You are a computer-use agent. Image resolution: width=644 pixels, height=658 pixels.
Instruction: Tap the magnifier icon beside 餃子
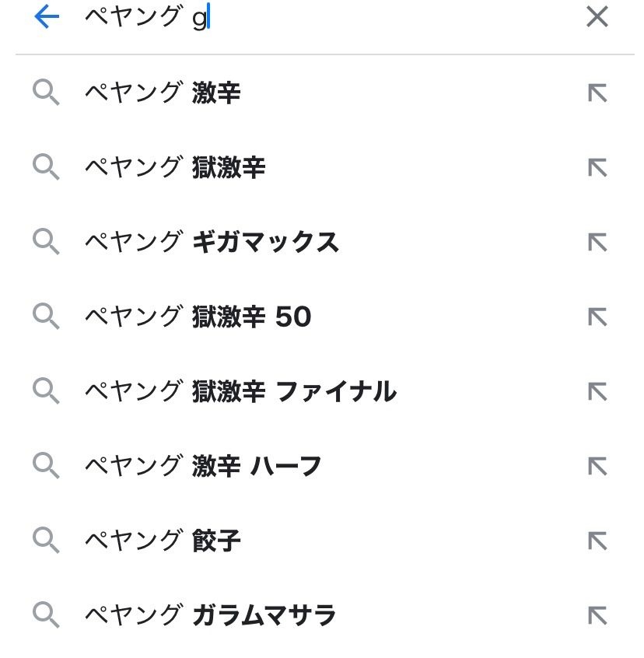point(46,541)
